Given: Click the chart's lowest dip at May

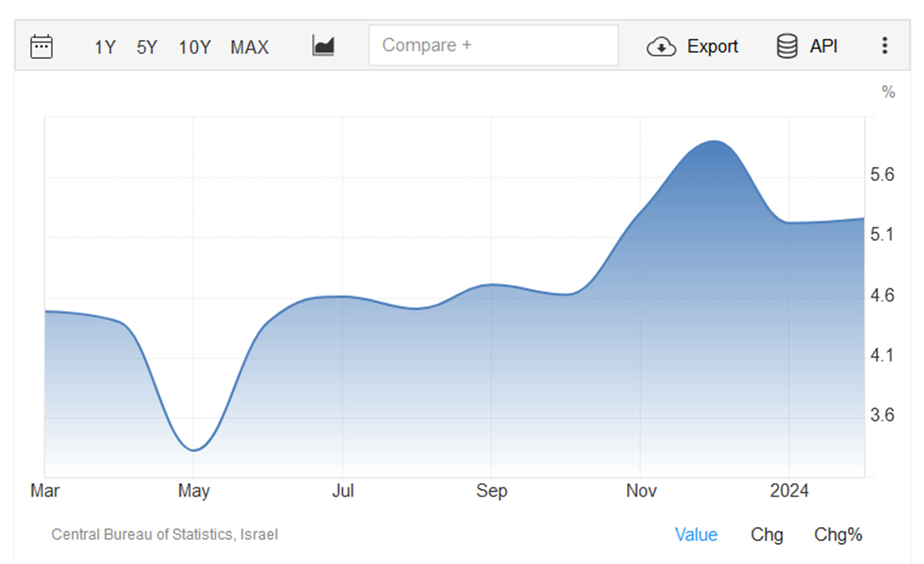Looking at the screenshot, I should [x=194, y=449].
